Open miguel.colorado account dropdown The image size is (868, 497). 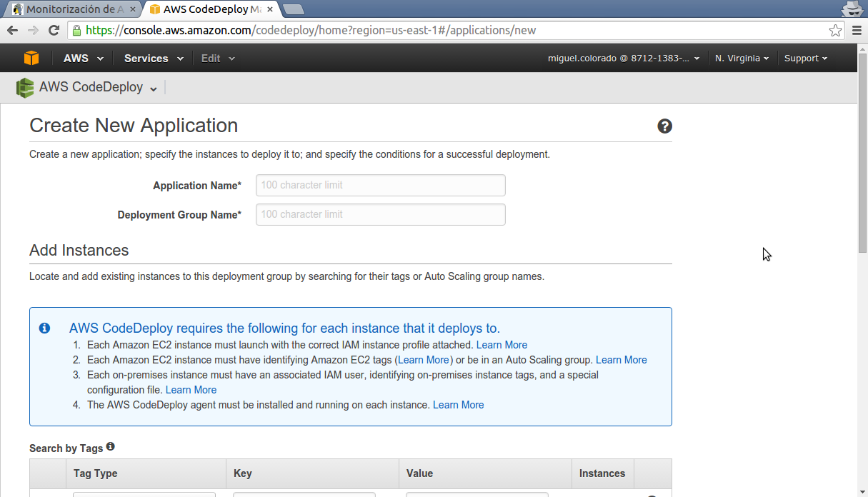(624, 59)
